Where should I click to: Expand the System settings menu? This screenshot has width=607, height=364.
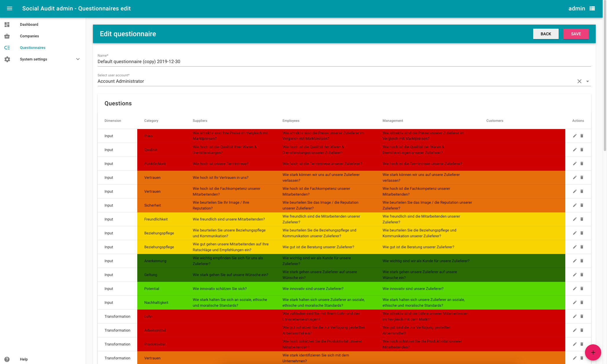[78, 59]
